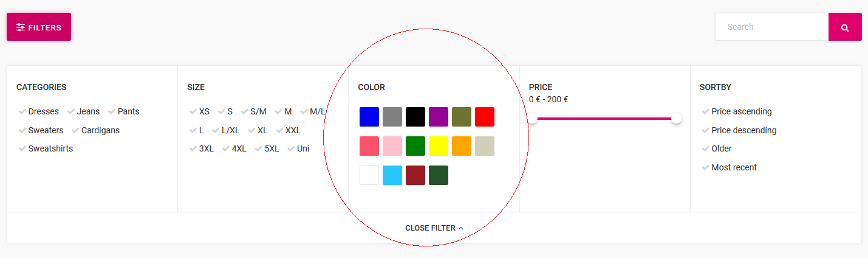
Task: Toggle the Sweatshirts category checkbox
Action: tap(46, 148)
